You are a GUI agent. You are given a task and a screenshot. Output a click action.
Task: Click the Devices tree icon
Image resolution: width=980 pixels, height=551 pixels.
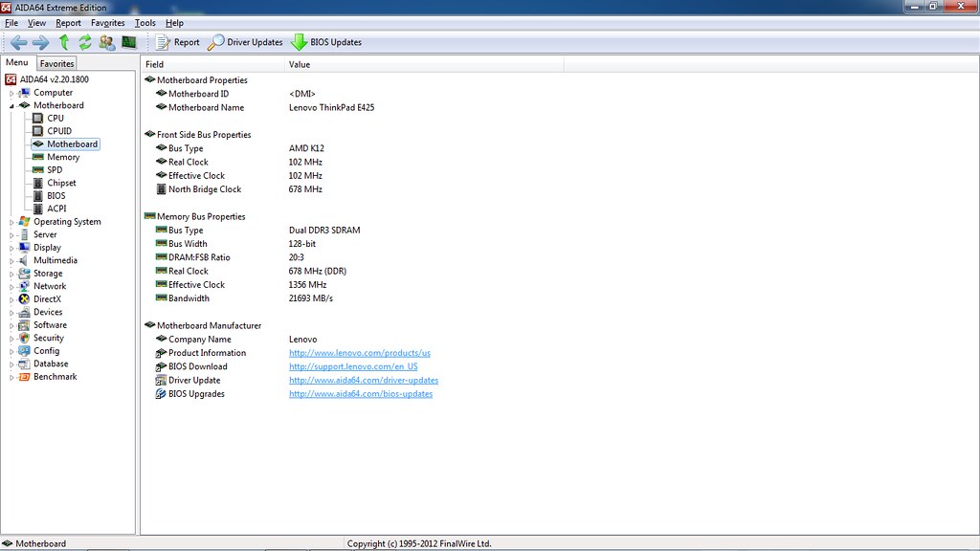[x=24, y=312]
